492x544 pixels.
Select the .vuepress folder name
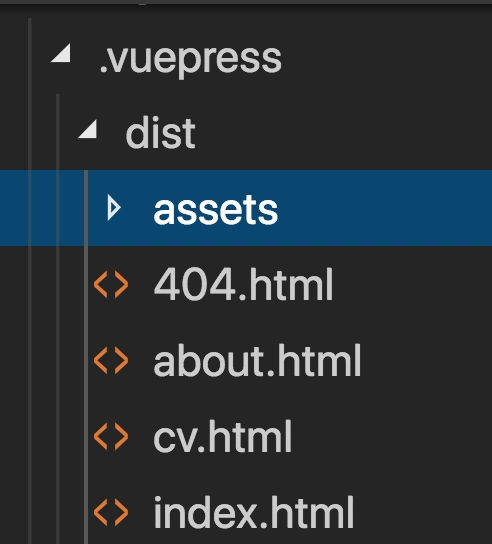190,58
